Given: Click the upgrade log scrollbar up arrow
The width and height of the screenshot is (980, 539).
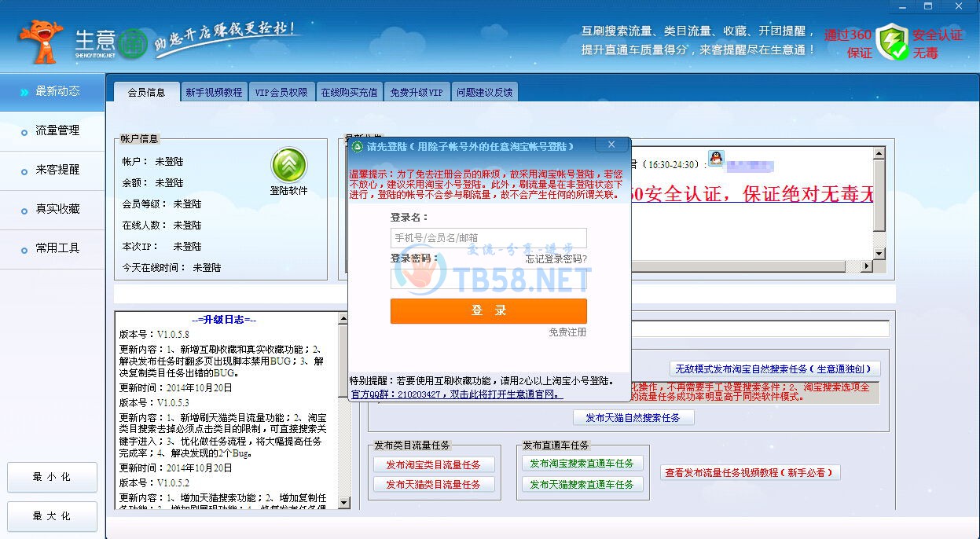Looking at the screenshot, I should tap(343, 318).
